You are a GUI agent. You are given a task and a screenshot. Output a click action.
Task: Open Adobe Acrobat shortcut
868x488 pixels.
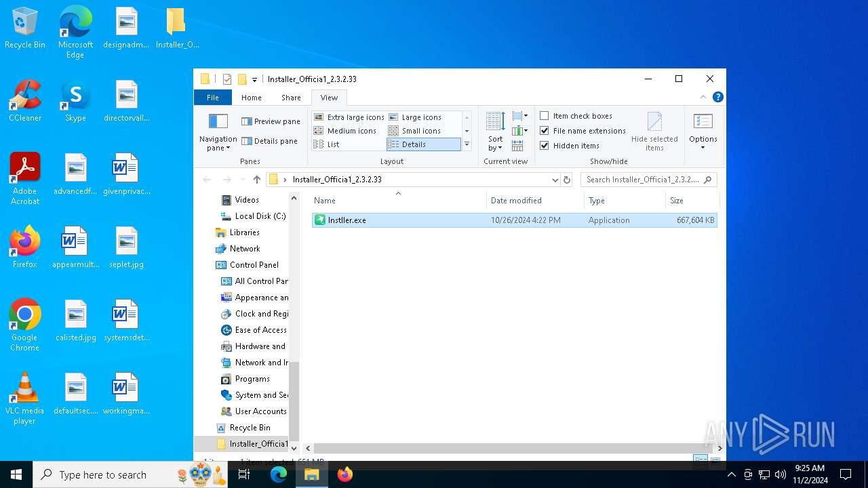click(25, 179)
